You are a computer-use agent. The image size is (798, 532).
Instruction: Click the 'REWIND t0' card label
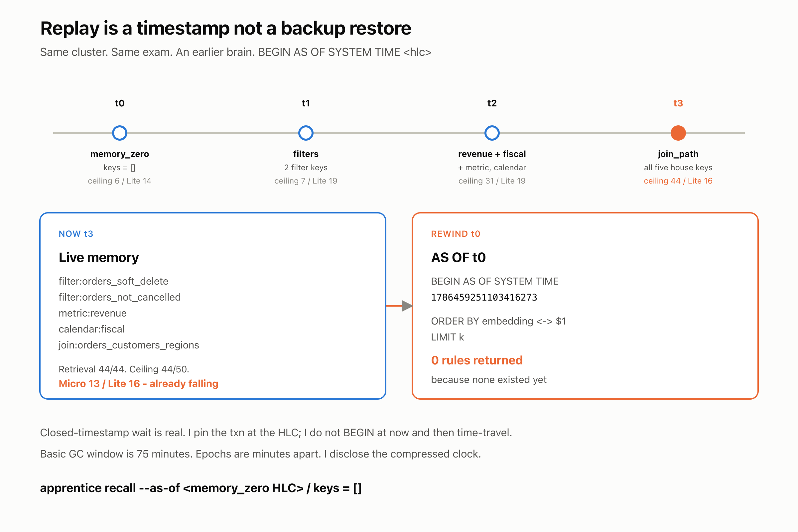coord(456,234)
